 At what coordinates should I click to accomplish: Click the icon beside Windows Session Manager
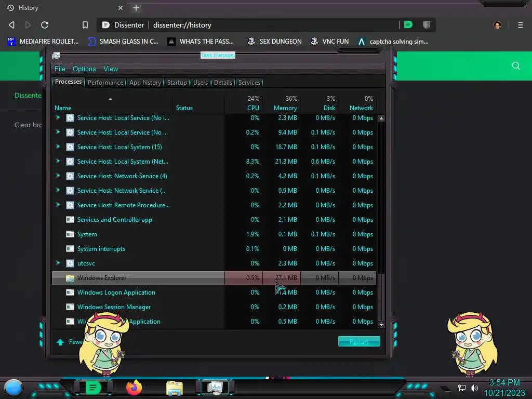(70, 307)
